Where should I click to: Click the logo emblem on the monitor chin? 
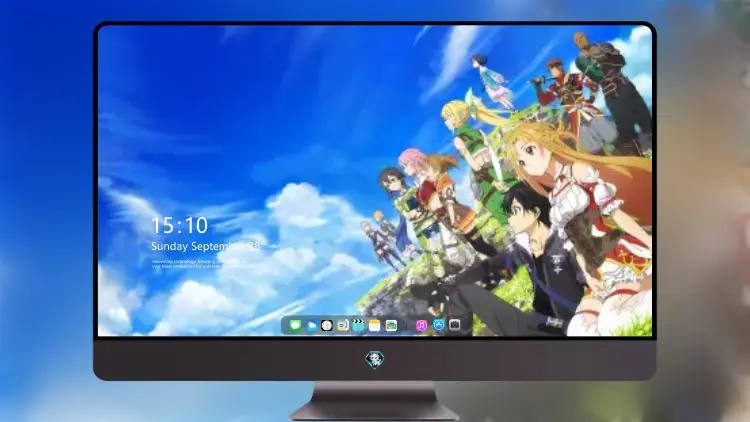[x=375, y=359]
